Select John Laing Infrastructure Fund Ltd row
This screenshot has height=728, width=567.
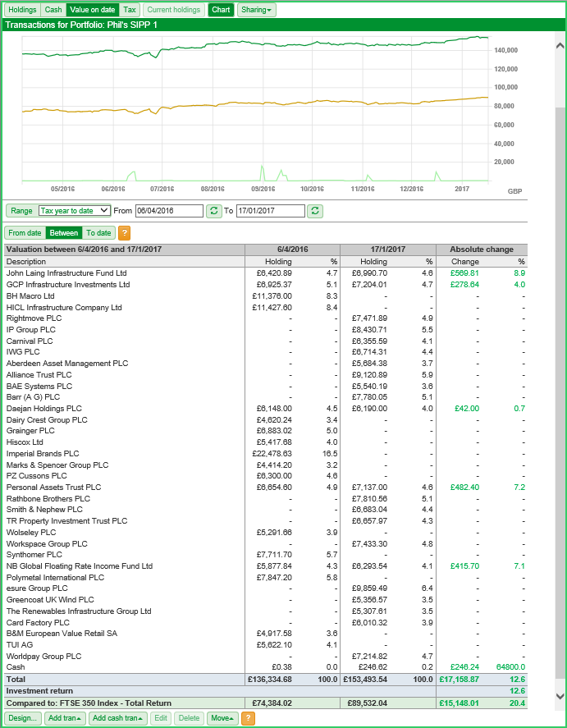(266, 273)
